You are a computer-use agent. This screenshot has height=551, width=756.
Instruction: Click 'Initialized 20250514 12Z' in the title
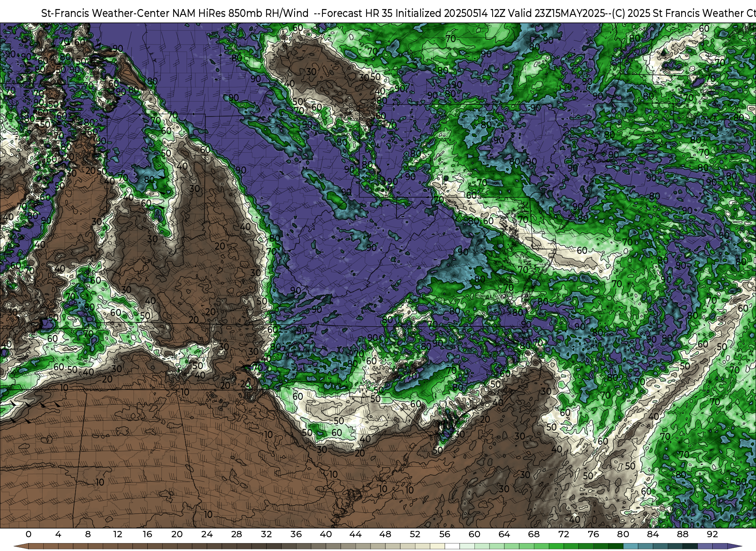tap(450, 13)
